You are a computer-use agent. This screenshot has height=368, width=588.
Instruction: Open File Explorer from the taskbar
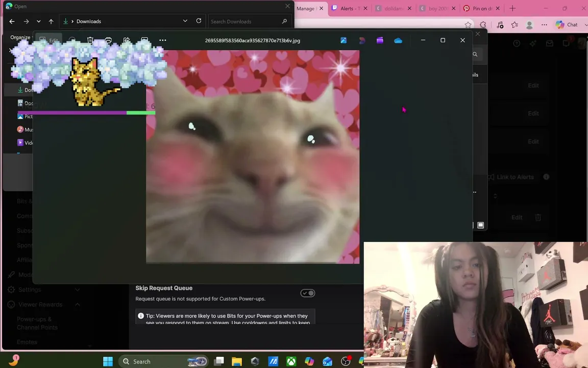[x=237, y=361]
